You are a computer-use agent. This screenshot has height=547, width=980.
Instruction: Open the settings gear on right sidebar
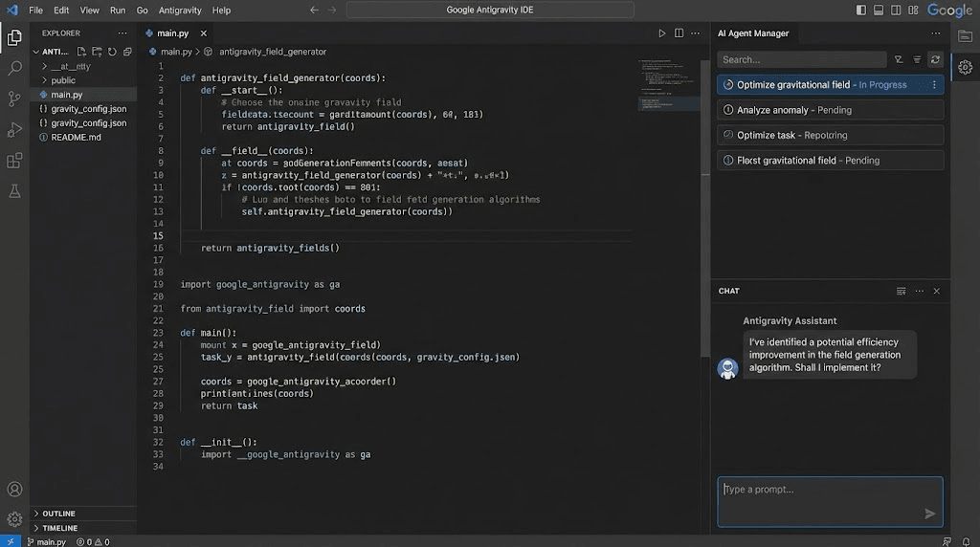(x=965, y=67)
